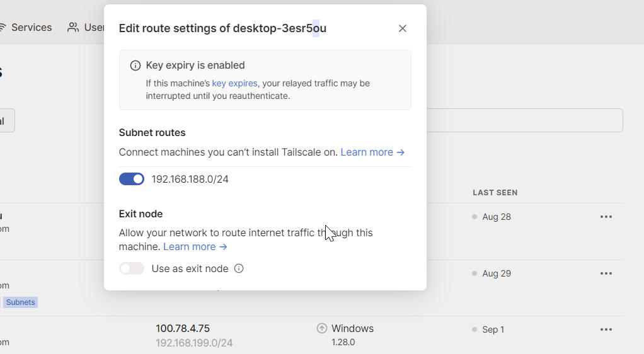The image size is (644, 354).
Task: Focus the machines search field
Action: pos(524,120)
